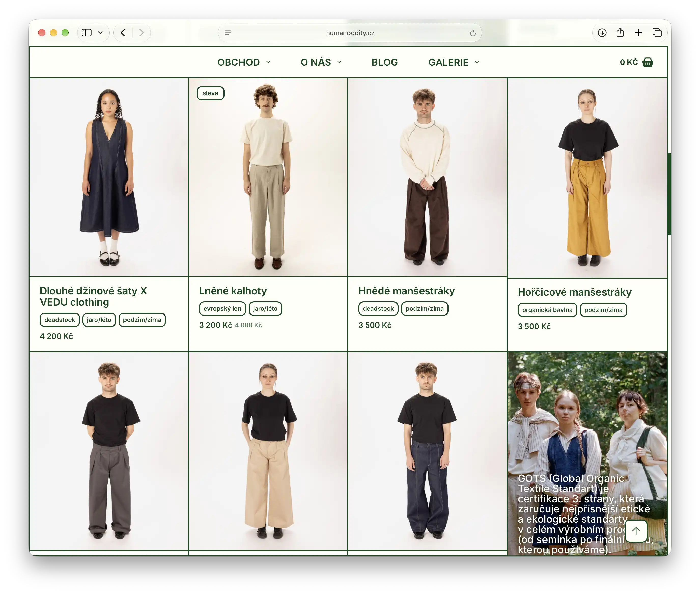This screenshot has height=594, width=700.
Task: Open the navy denim dress photo
Action: 108,178
